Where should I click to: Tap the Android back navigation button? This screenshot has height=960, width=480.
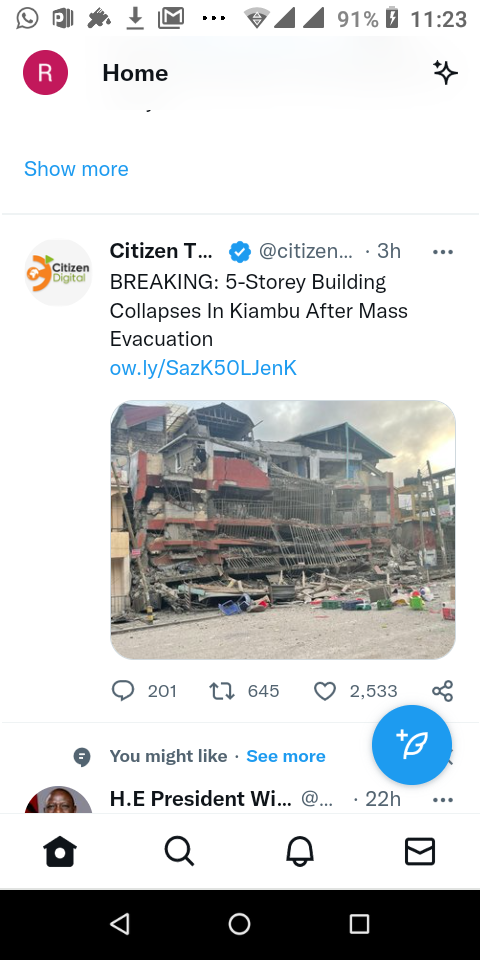120,923
